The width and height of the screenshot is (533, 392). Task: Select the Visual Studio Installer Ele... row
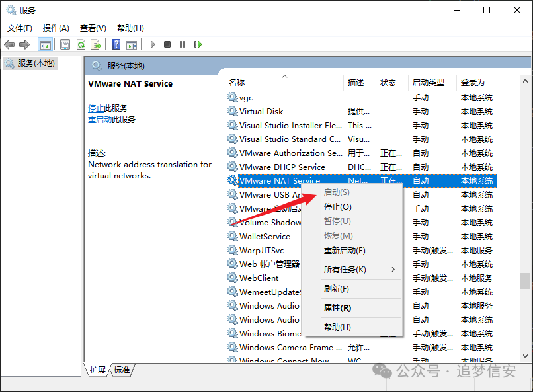(x=362, y=126)
